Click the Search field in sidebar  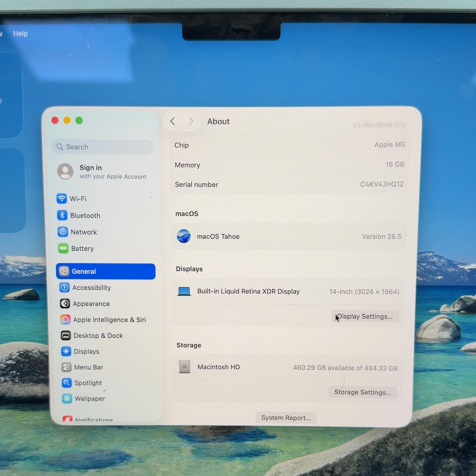point(103,147)
